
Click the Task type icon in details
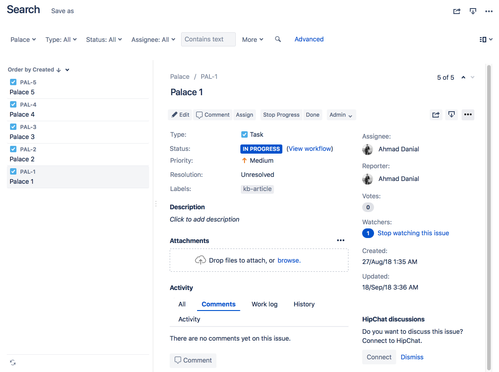[x=244, y=134]
